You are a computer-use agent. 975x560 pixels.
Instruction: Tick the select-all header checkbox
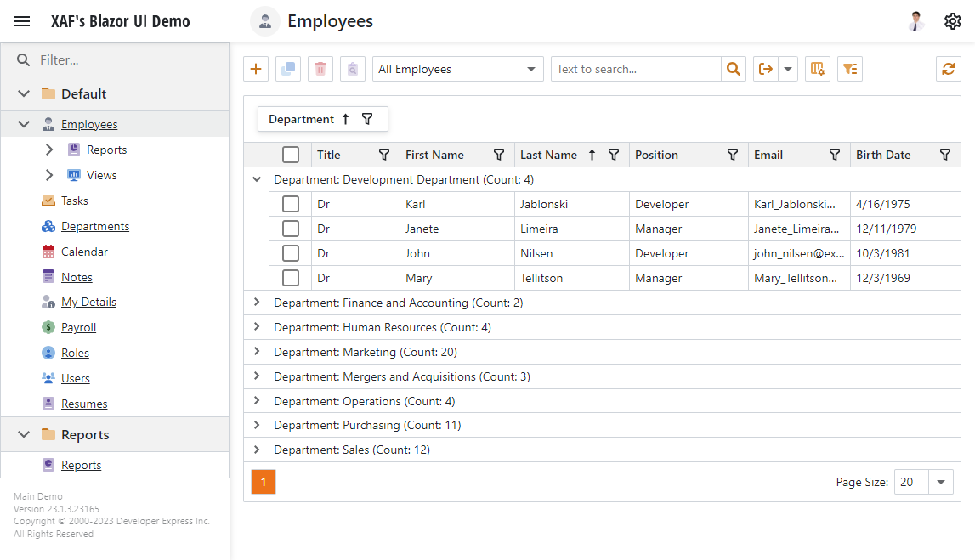(x=291, y=155)
